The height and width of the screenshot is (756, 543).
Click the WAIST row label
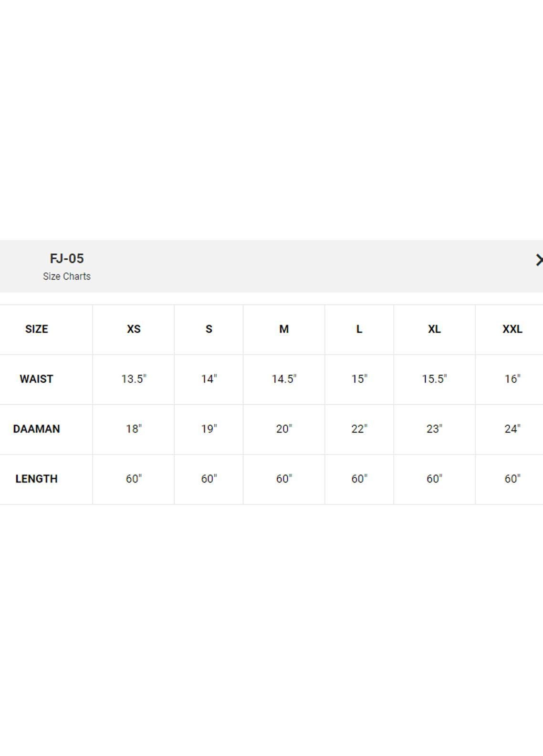pos(36,379)
